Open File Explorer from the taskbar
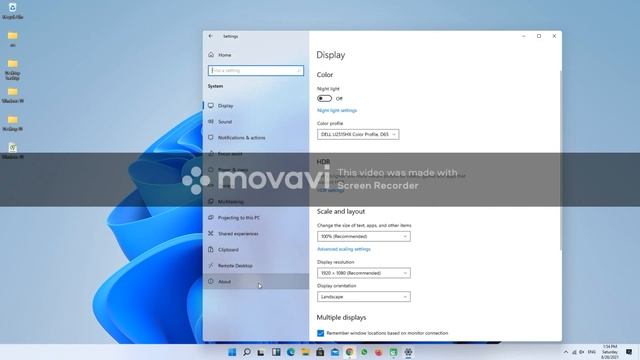Image resolution: width=640 pixels, height=360 pixels. (x=305, y=352)
